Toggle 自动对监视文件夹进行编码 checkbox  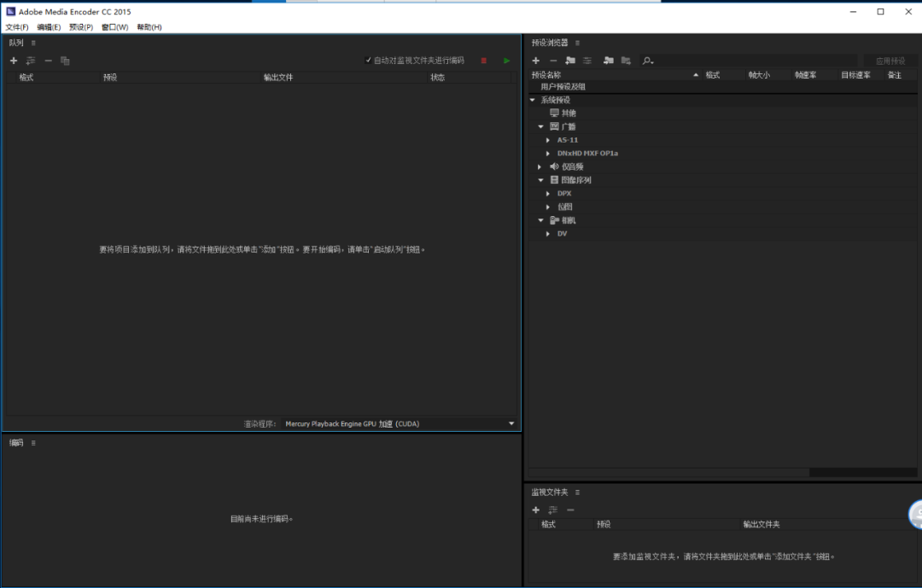[x=368, y=60]
